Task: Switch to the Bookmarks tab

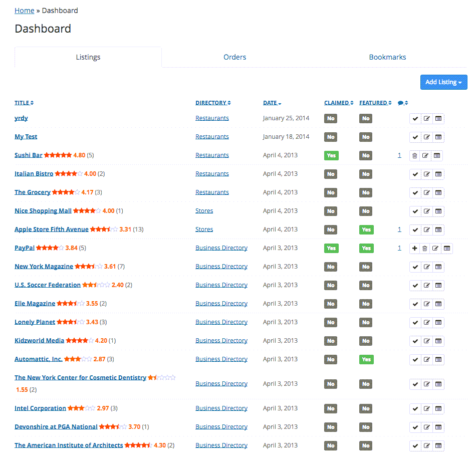Action: point(387,57)
